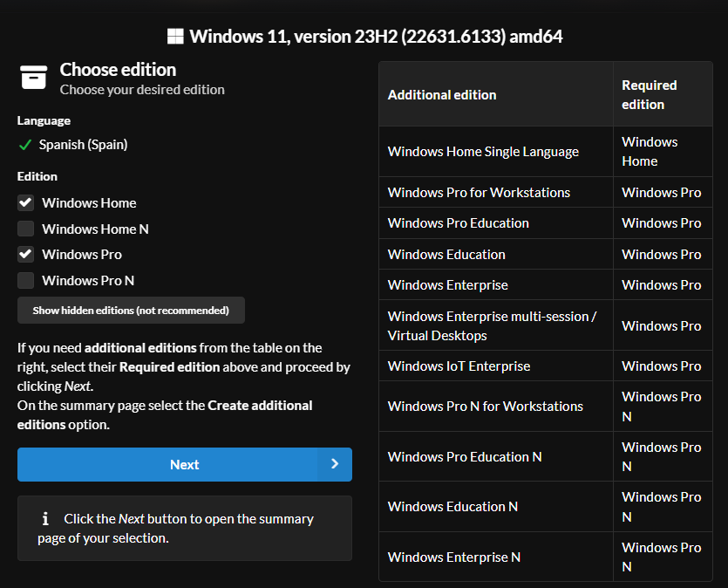Show hidden editions (not recommended)
Viewport: 728px width, 588px height.
click(x=131, y=310)
